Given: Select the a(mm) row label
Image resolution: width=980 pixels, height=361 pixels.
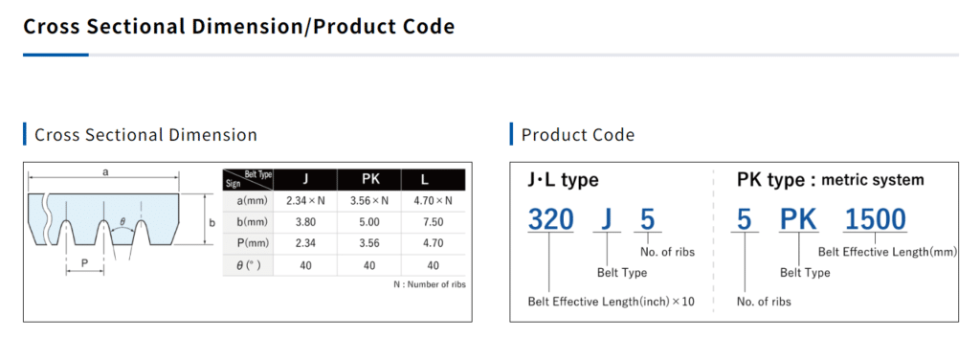Looking at the screenshot, I should coord(248,201).
